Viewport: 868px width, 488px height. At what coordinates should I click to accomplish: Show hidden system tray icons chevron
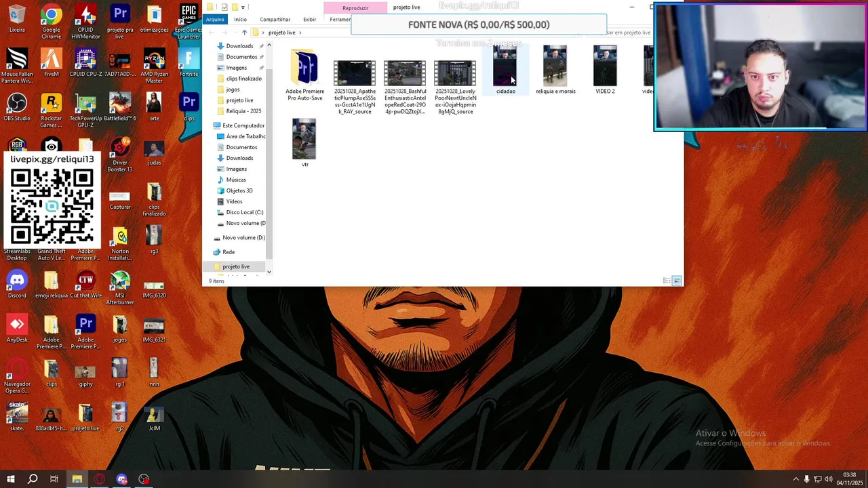796,479
